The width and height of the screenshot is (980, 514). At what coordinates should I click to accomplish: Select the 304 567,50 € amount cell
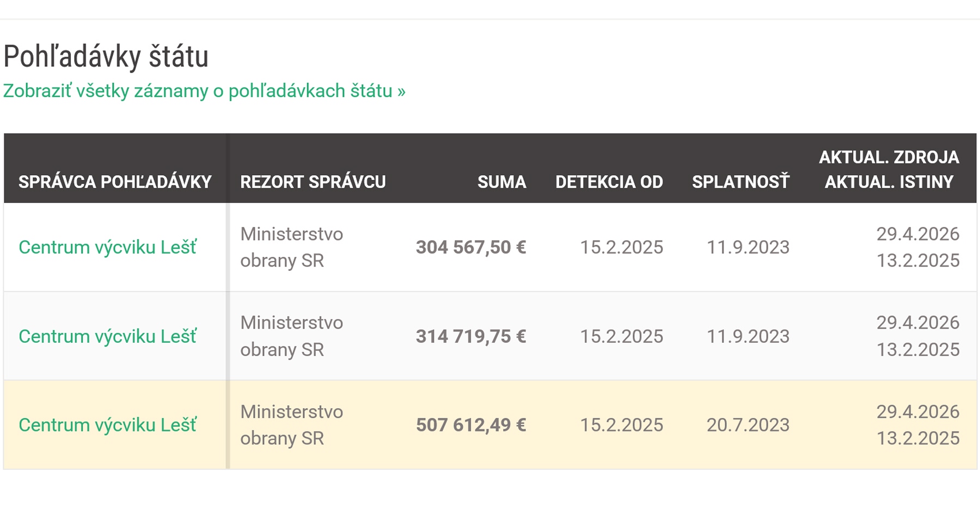click(471, 247)
